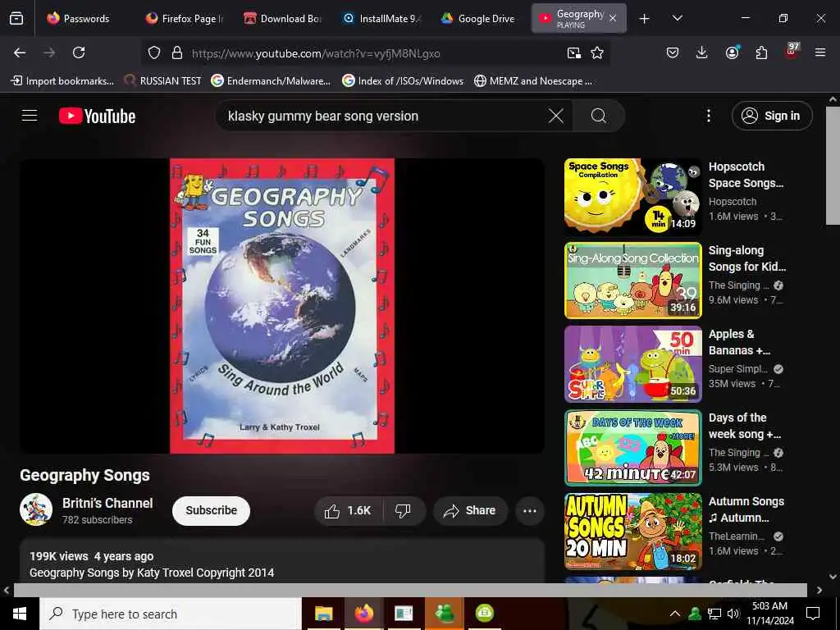Show site security padlock information

[x=177, y=52]
